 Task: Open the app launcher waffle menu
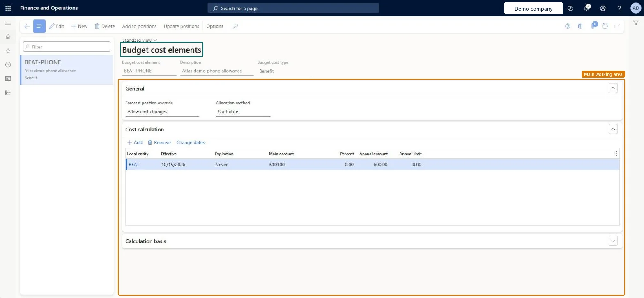pos(8,8)
